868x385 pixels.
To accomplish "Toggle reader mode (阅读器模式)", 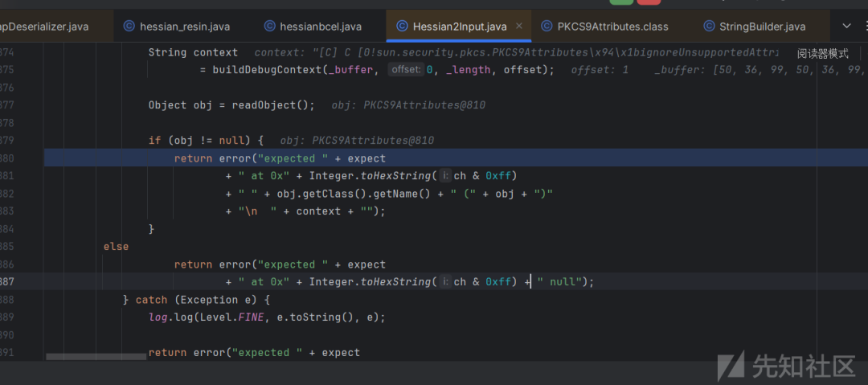I will tap(822, 54).
